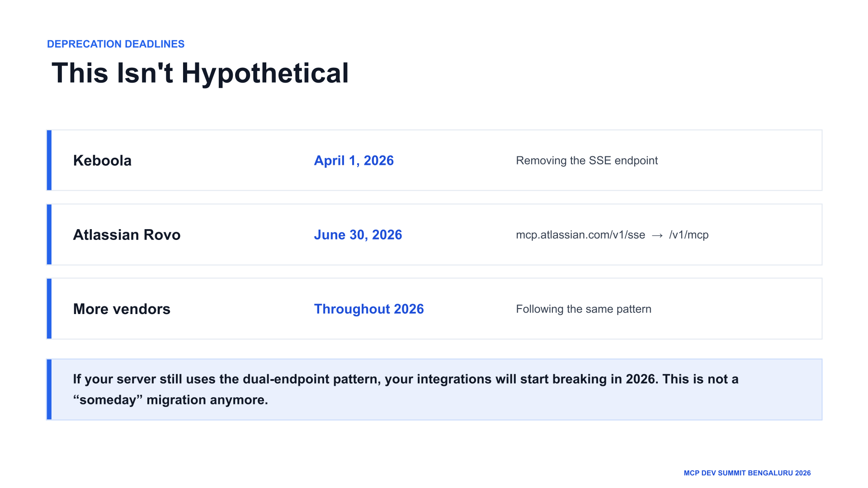Click the mcp.atlassian.com/v1/sse URL text
Image resolution: width=868 pixels, height=488 pixels.
tap(580, 235)
